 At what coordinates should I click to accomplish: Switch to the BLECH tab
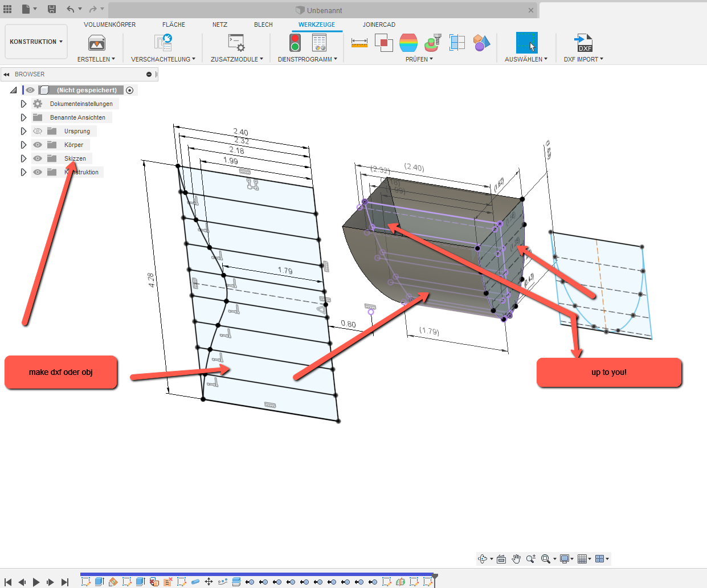click(263, 24)
